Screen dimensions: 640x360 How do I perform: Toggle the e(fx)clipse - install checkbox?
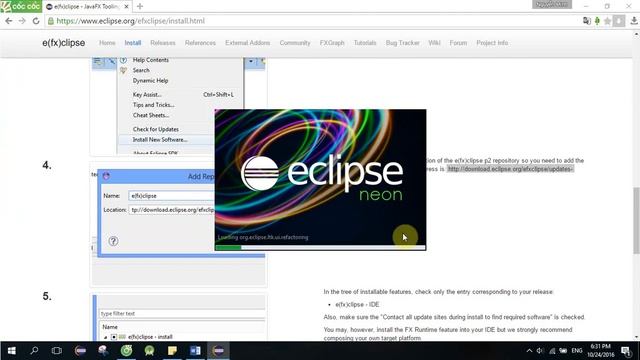(114, 337)
